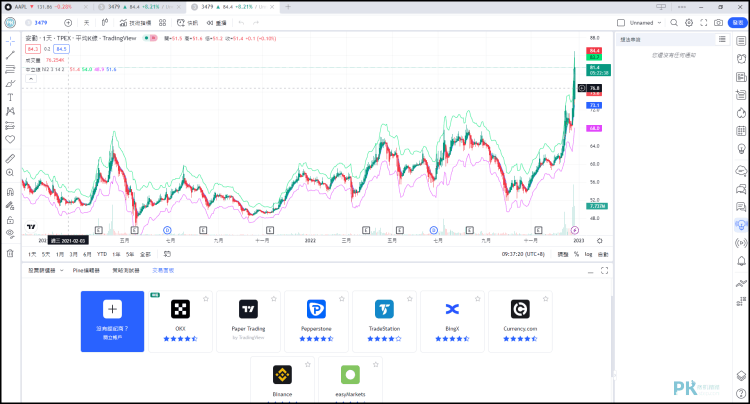Select the crosshair cursor tool
Screen dimensions: 750x404
(10, 41)
